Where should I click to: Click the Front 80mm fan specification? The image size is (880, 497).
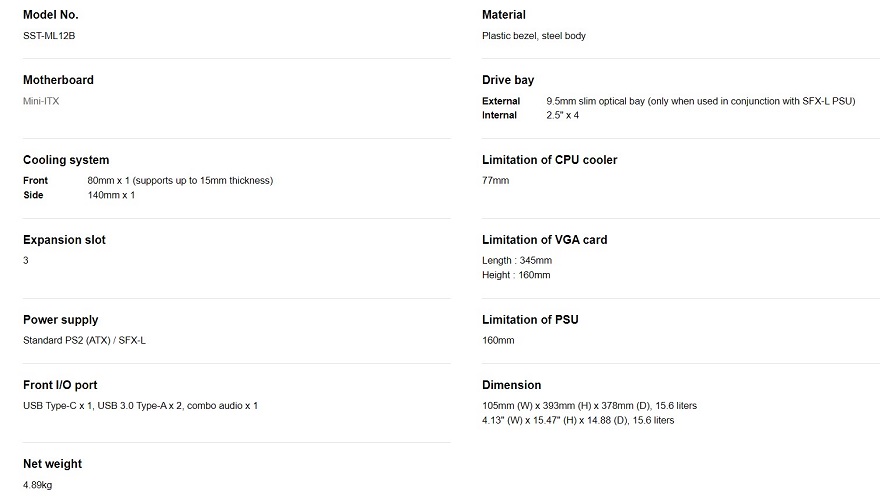[180, 181]
